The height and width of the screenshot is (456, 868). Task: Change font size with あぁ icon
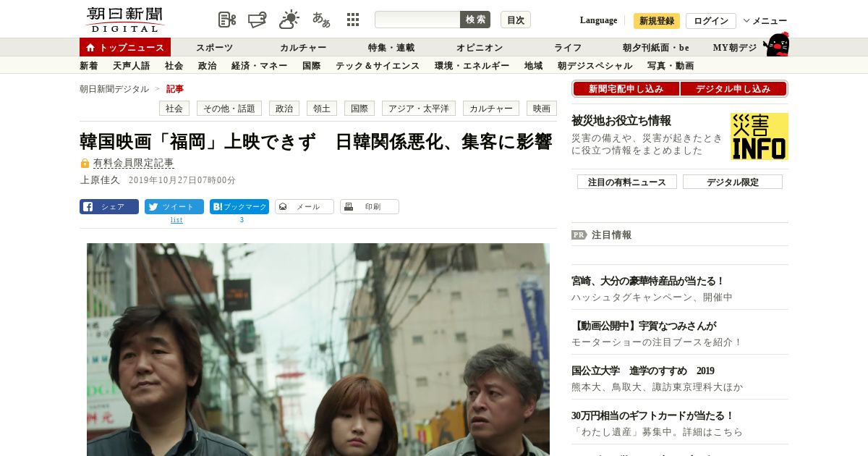[x=321, y=20]
